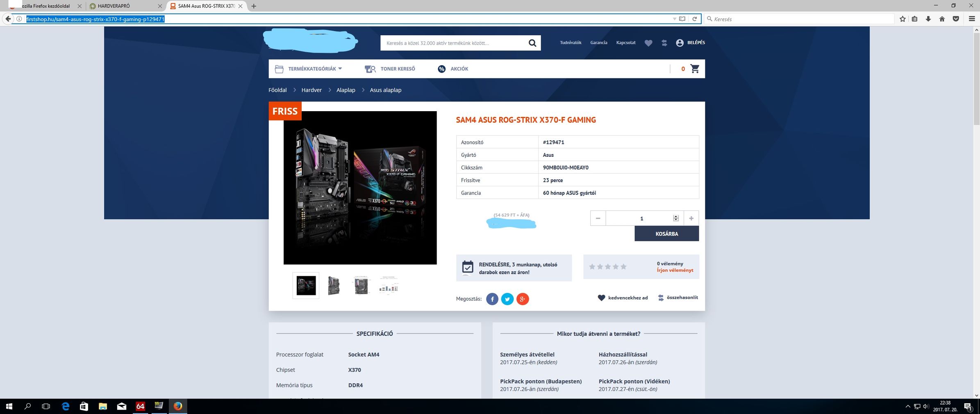The image size is (980, 414).
Task: Toggle reader view icon in address bar
Action: [x=682, y=19]
